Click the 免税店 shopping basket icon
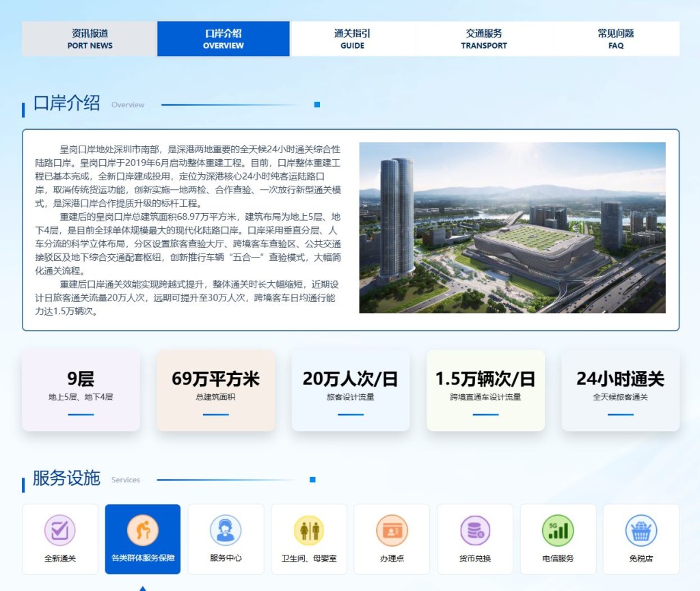 click(641, 530)
